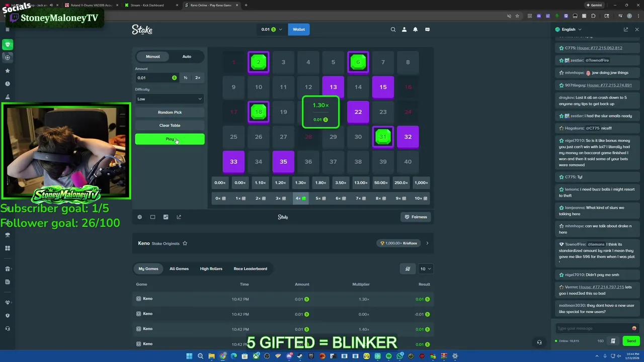
Task: Pop out the chat window
Action: click(626, 30)
